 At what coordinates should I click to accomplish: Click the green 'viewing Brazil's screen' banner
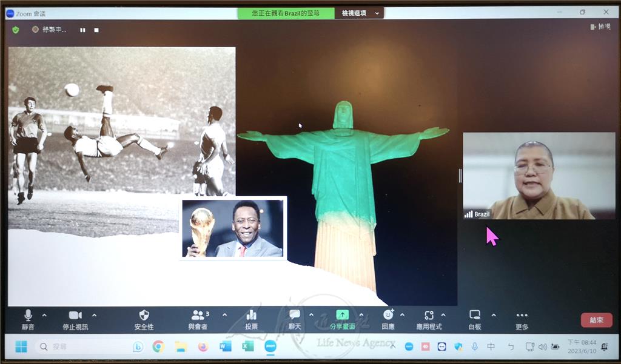(x=286, y=13)
